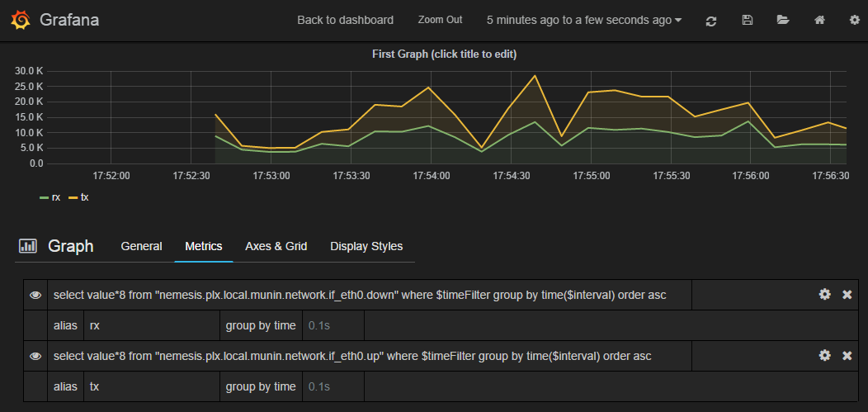This screenshot has width=868, height=412.
Task: Click the Zoom Out button
Action: 440,19
